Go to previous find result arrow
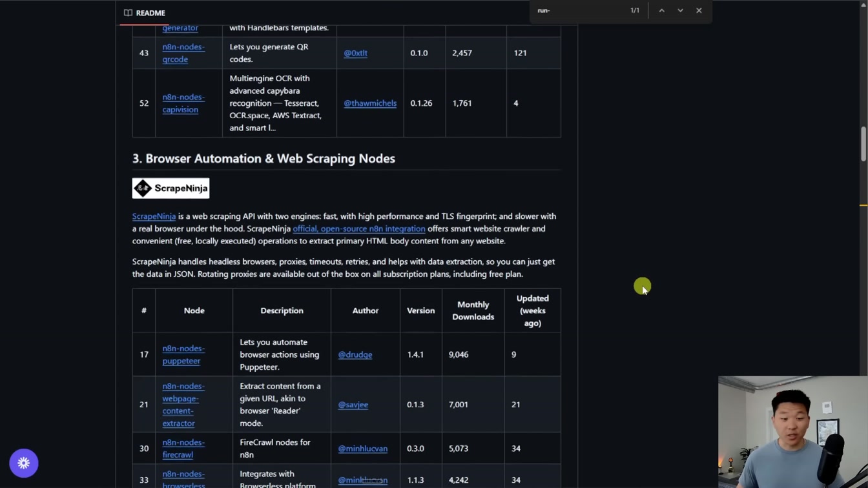The image size is (868, 488). (x=661, y=10)
